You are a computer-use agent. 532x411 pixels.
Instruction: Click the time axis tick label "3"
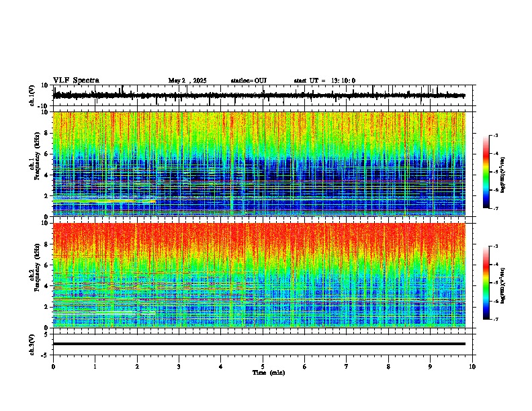[x=179, y=367]
